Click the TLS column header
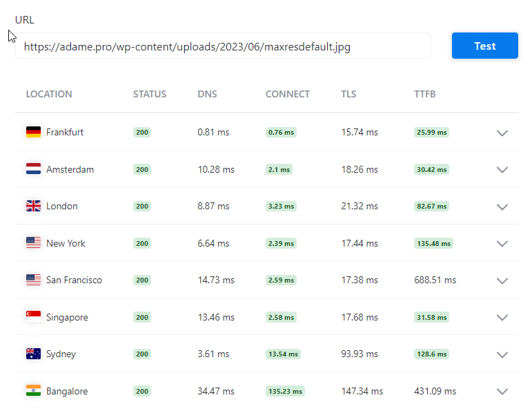The width and height of the screenshot is (532, 420). point(348,94)
